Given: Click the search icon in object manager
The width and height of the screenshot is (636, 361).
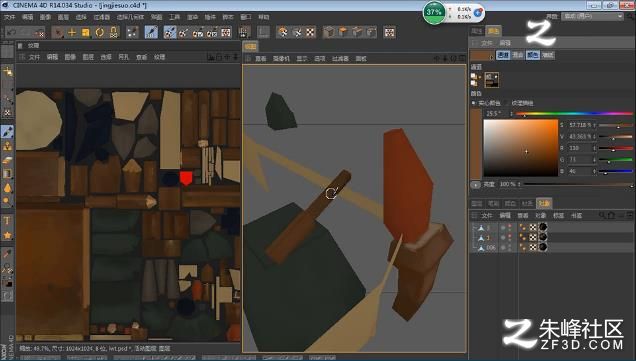Looking at the screenshot, I should (x=602, y=215).
